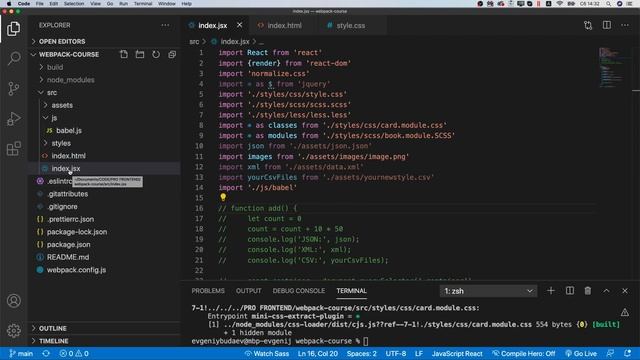Open the DEBUG CONSOLE panel tab
The image size is (640, 360).
point(299,291)
